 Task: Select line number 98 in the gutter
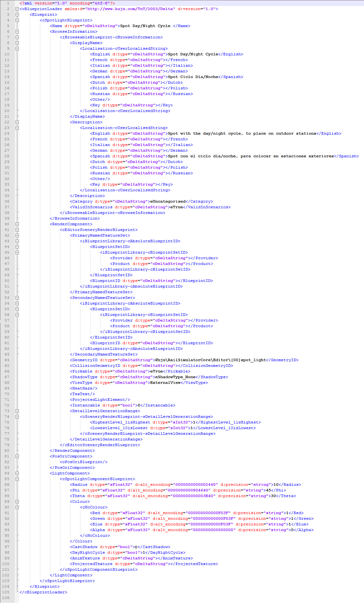(x=7, y=552)
